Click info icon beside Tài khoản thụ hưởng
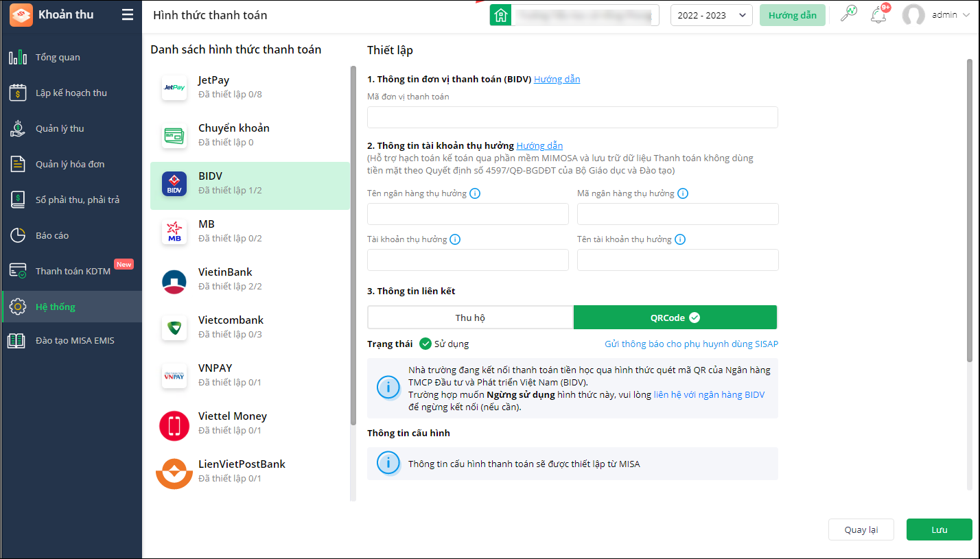Image resolution: width=980 pixels, height=559 pixels. tap(455, 239)
